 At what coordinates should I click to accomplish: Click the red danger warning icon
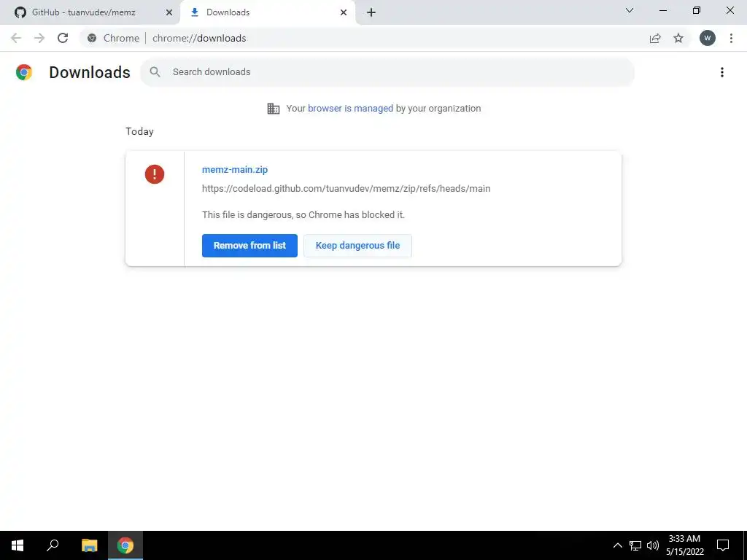click(155, 174)
